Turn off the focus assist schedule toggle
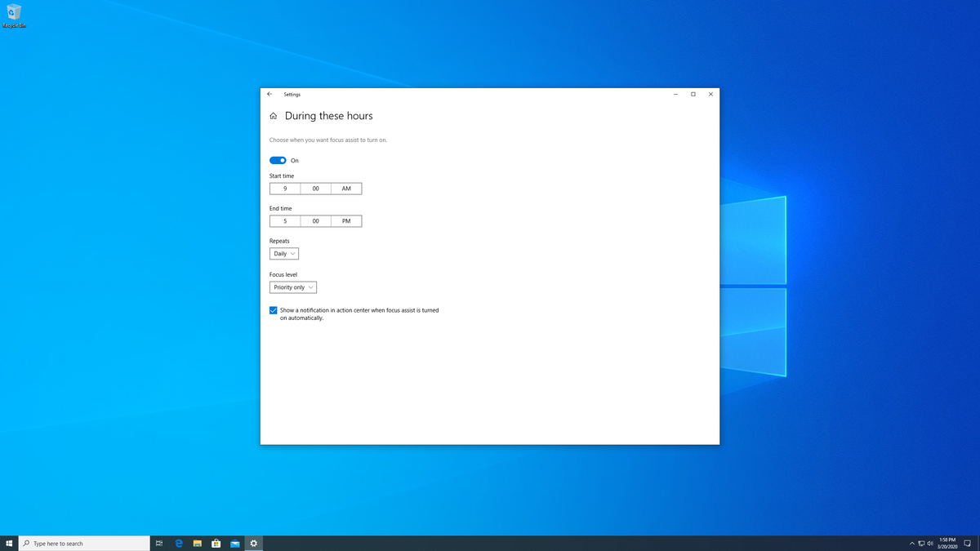This screenshot has width=980, height=551. (x=278, y=160)
